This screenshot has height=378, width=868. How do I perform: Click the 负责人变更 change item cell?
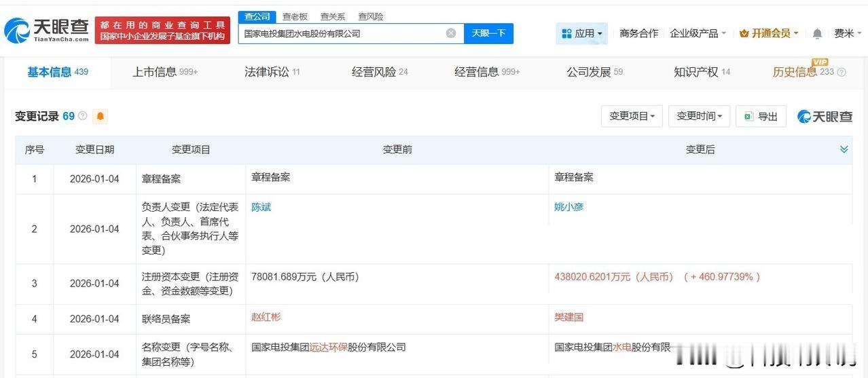[190, 229]
